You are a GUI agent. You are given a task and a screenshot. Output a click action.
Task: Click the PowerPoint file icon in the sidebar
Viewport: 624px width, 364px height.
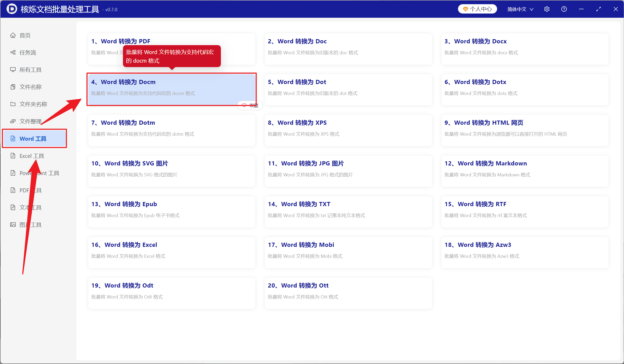13,173
